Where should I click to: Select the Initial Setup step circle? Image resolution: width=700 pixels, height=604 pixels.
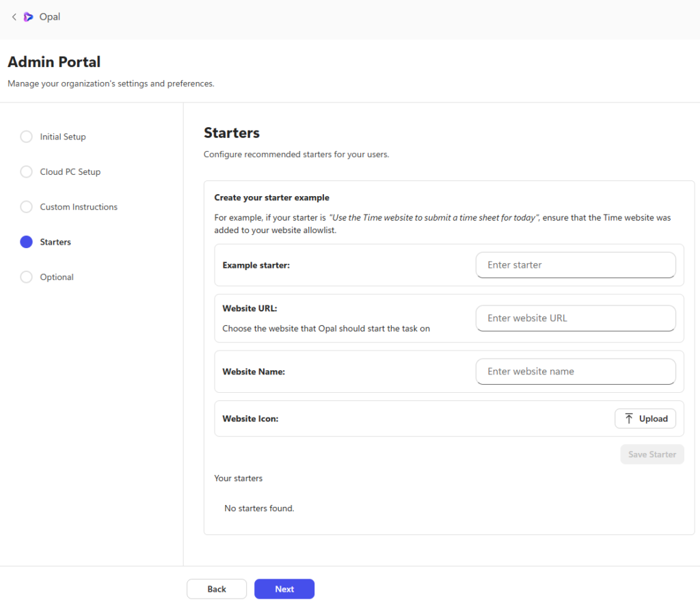[27, 137]
